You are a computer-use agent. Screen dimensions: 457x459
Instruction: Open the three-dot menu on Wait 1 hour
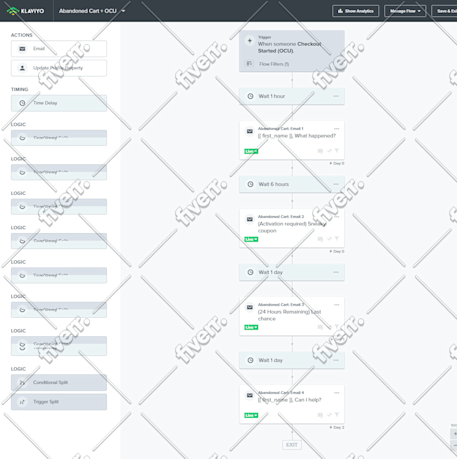pos(336,96)
